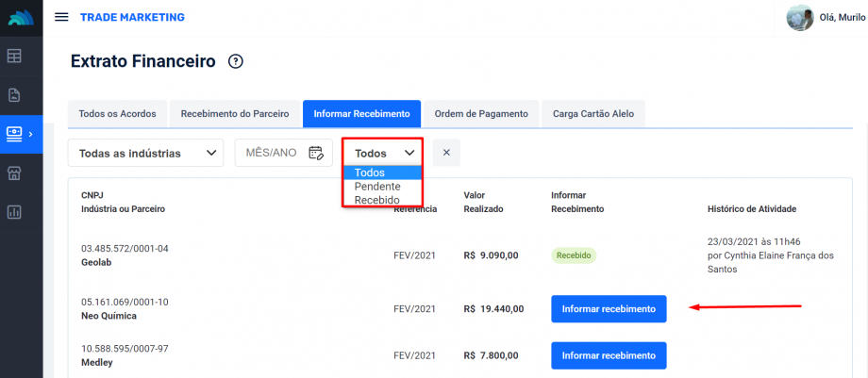Click Murilo's user avatar
This screenshot has height=378, width=868.
click(x=800, y=17)
